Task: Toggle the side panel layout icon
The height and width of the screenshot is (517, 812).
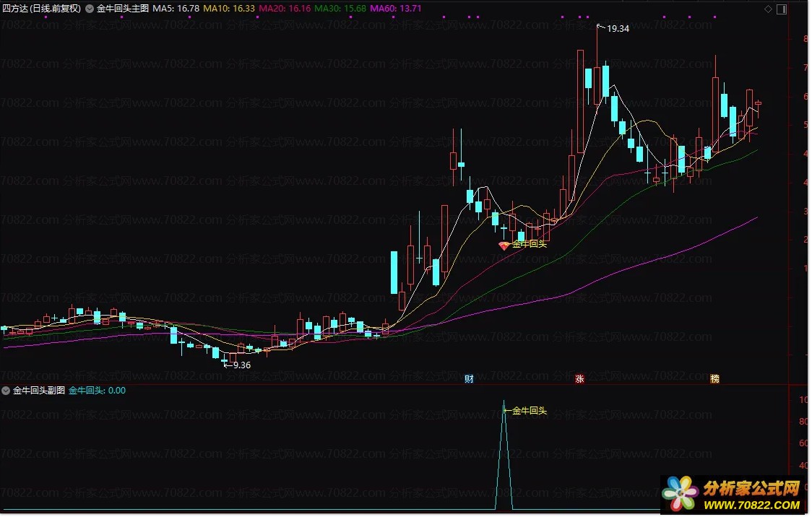Action: [782, 9]
